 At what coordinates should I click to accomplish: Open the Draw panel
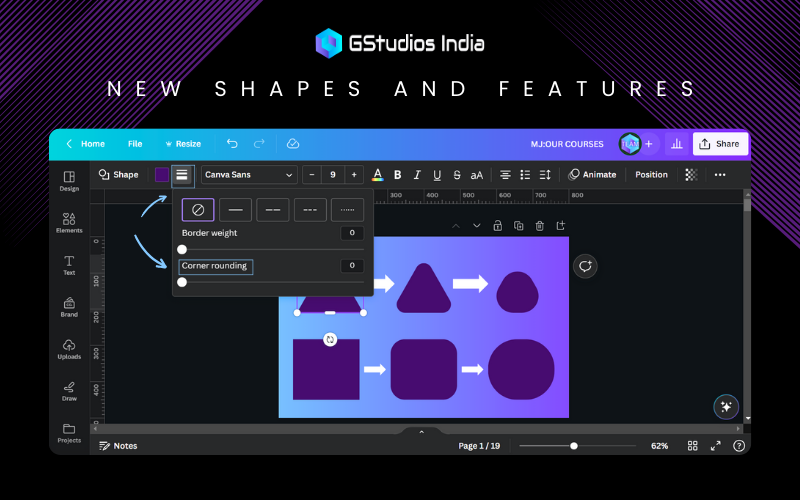pos(69,391)
